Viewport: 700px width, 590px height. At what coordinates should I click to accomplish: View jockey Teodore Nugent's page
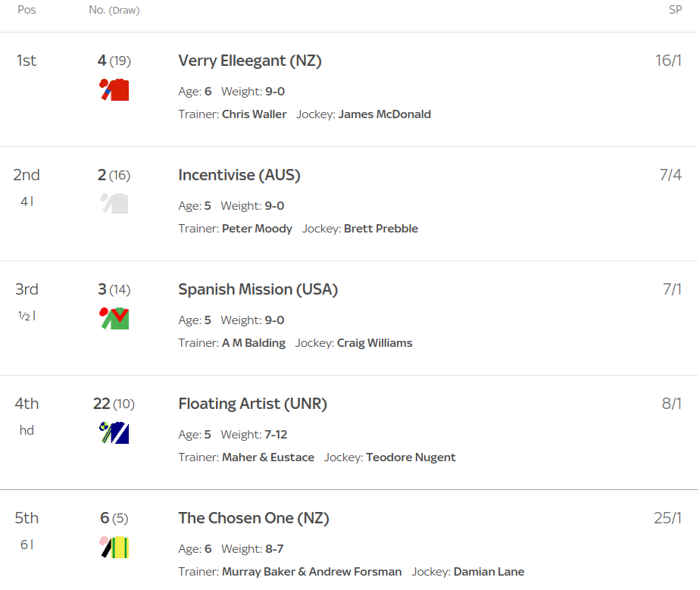click(411, 457)
